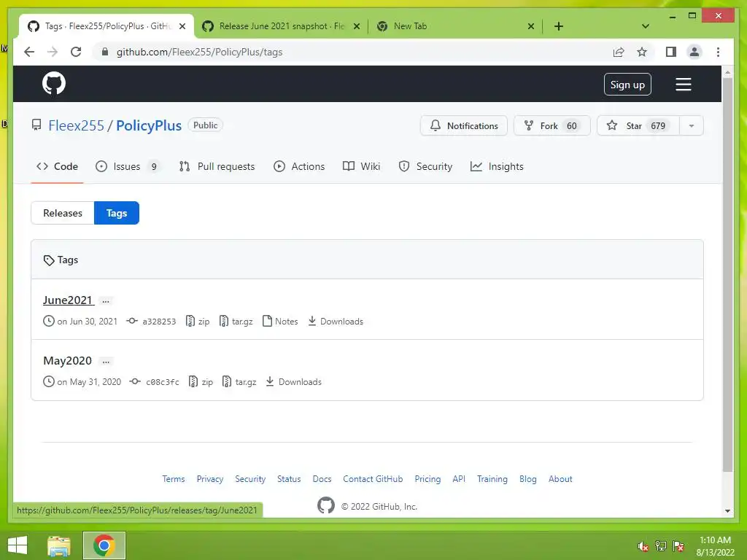Close the Tags PolicyPlus tab
The height and width of the screenshot is (560, 747).
tap(182, 26)
